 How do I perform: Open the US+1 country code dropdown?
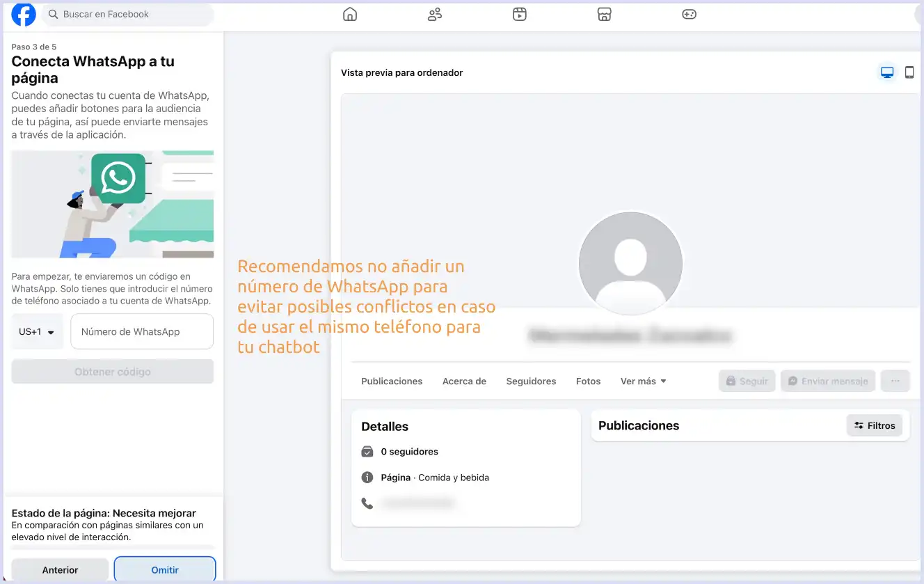37,331
